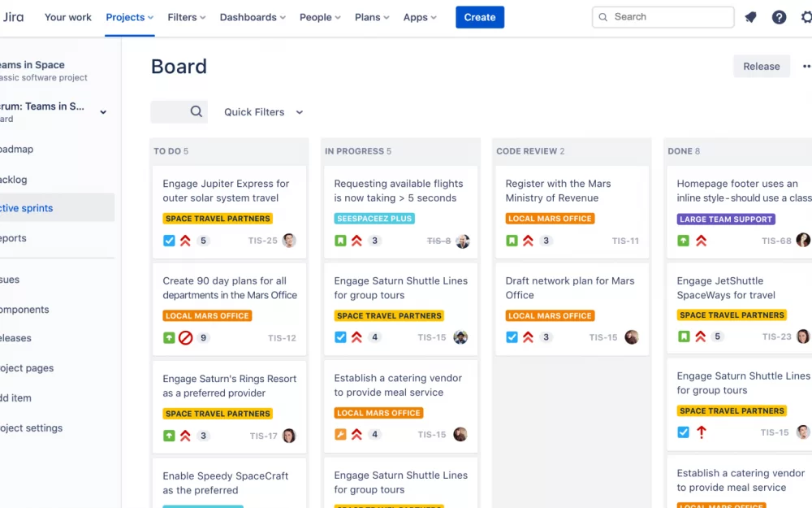Open Project settings in the sidebar
This screenshot has width=812, height=508.
[31, 428]
